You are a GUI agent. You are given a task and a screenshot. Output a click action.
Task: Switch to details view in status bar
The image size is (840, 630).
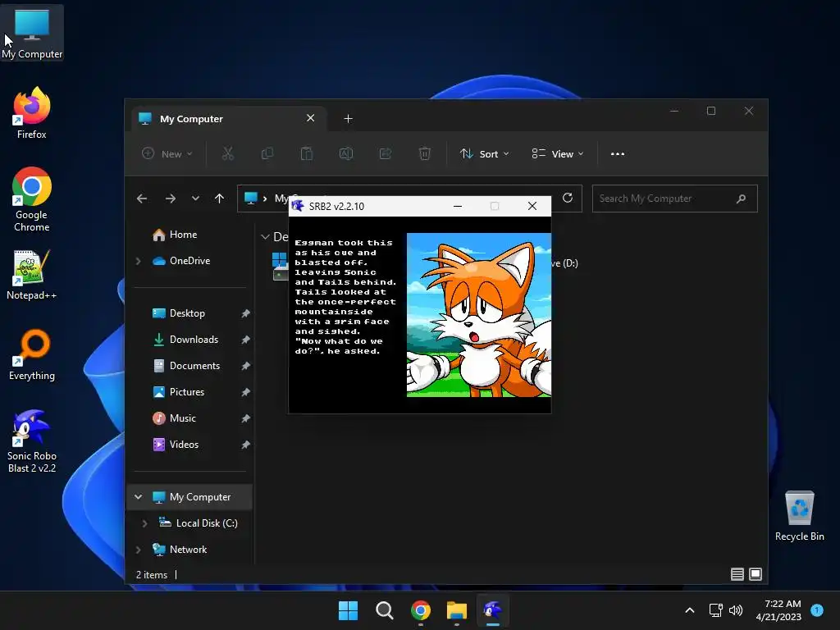[737, 574]
